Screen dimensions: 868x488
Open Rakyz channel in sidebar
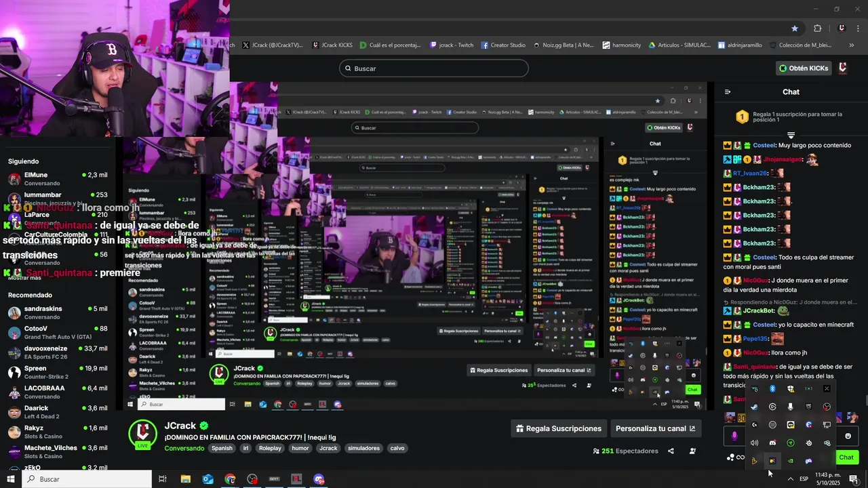click(58, 432)
